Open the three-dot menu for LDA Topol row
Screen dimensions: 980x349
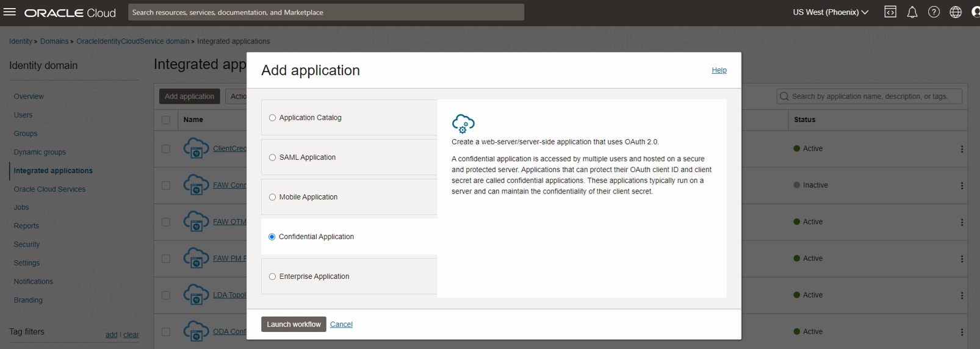pos(962,295)
